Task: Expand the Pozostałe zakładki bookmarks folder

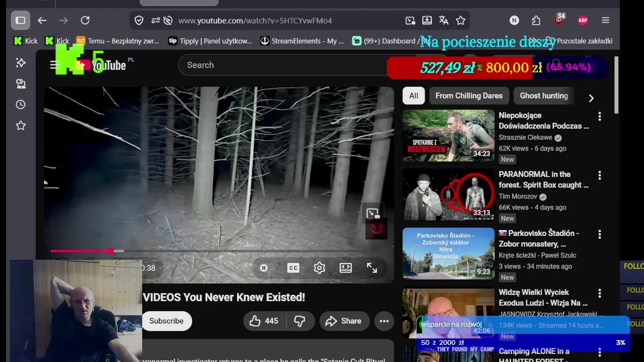Action: coord(579,41)
